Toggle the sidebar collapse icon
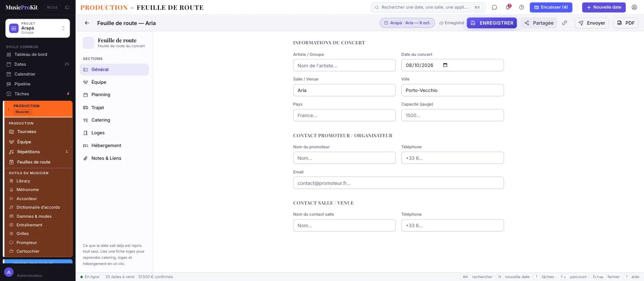The height and width of the screenshot is (281, 644). click(67, 7)
